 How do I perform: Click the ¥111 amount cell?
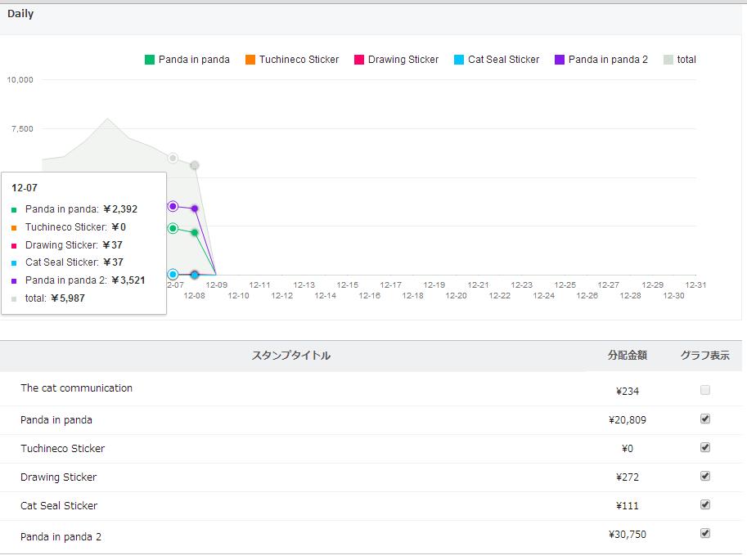(x=627, y=506)
